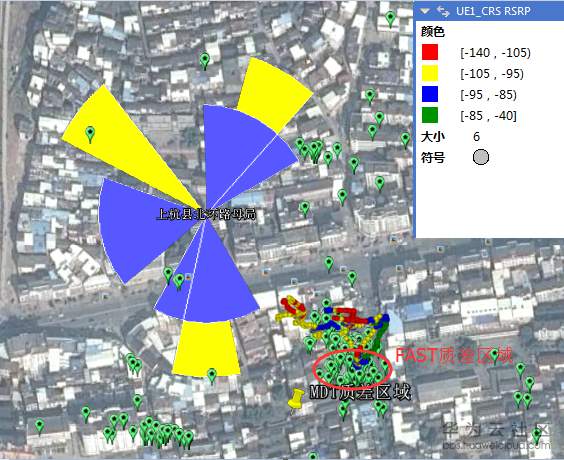Select the UE1_CRS RSRP legend title
Image resolution: width=564 pixels, height=460 pixels.
pyautogui.click(x=493, y=11)
